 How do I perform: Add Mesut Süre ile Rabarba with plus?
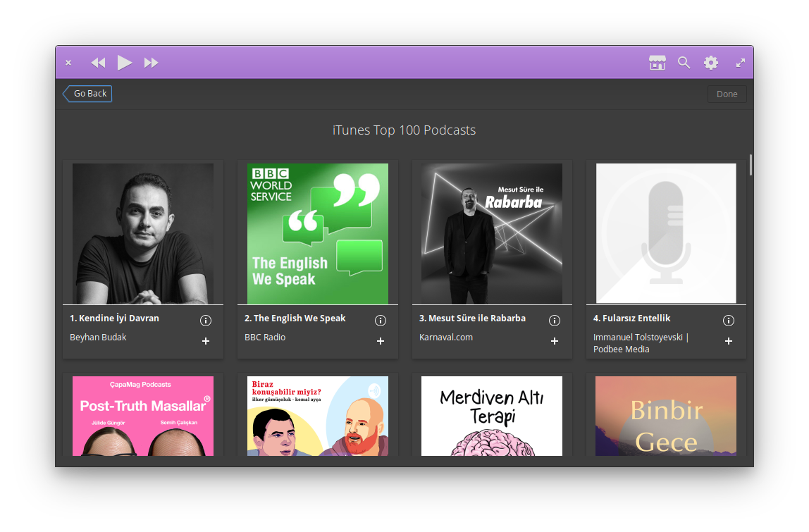[x=555, y=341]
